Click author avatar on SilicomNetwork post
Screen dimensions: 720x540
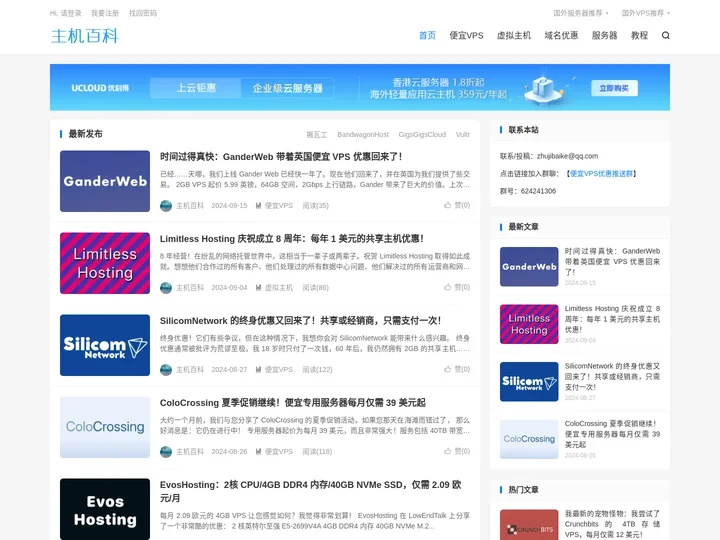[x=166, y=370]
